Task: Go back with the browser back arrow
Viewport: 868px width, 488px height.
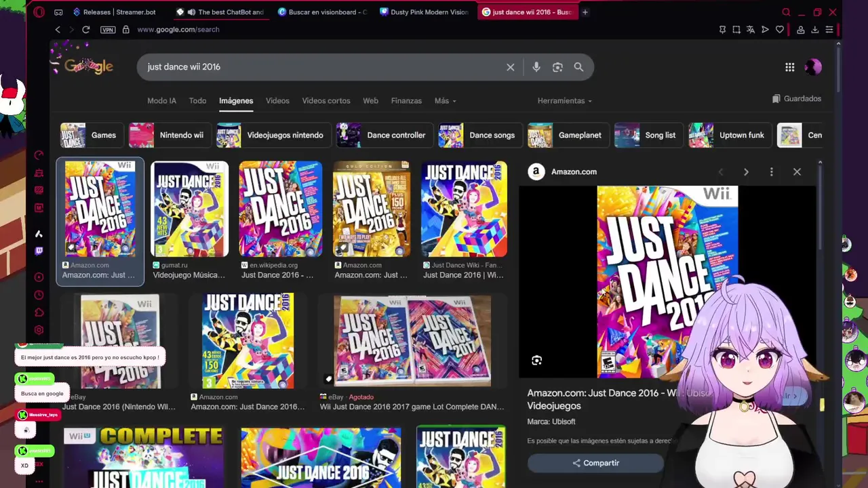Action: 58,30
